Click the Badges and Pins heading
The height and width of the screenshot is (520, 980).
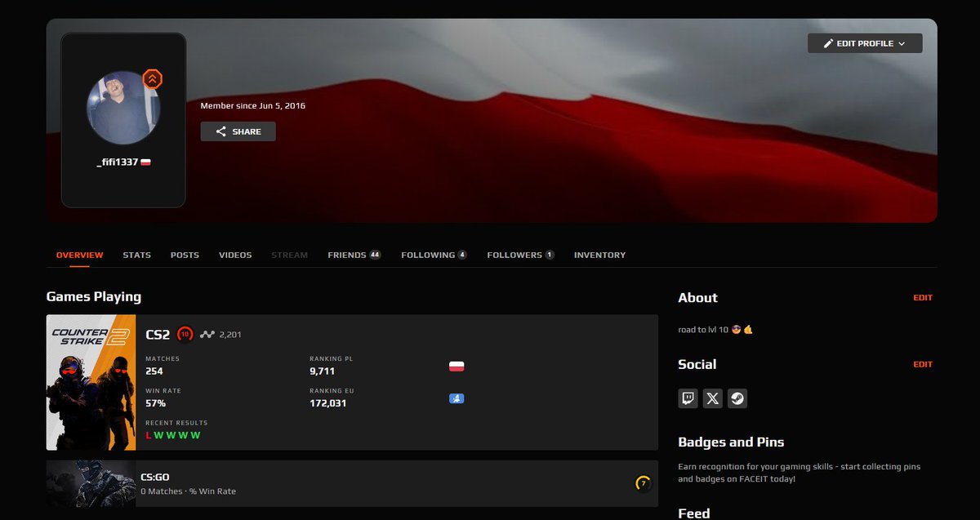click(x=731, y=442)
